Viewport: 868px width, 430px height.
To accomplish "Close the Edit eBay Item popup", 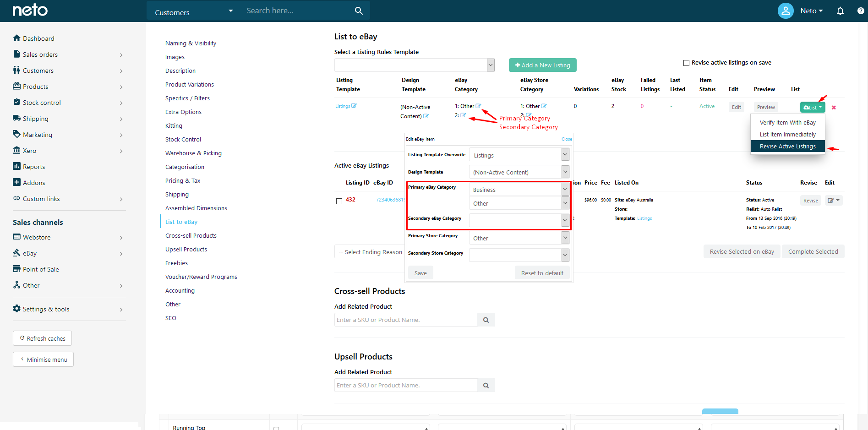I will coord(567,139).
